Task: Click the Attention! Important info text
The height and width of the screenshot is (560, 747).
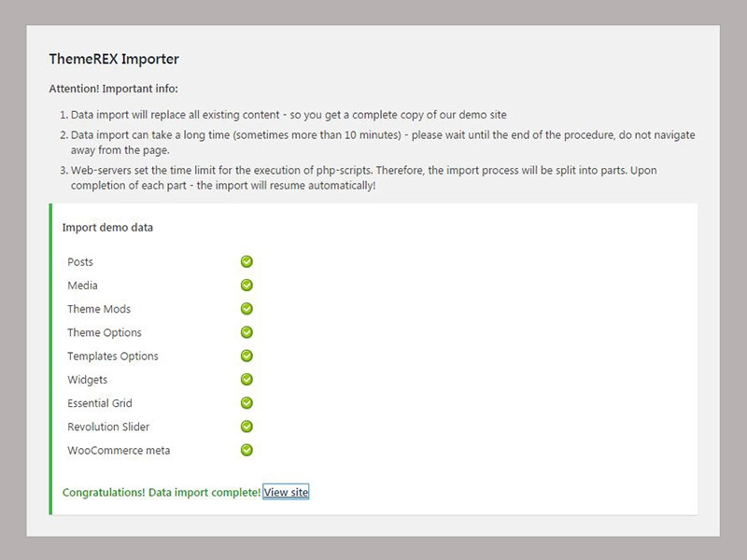Action: (x=113, y=90)
